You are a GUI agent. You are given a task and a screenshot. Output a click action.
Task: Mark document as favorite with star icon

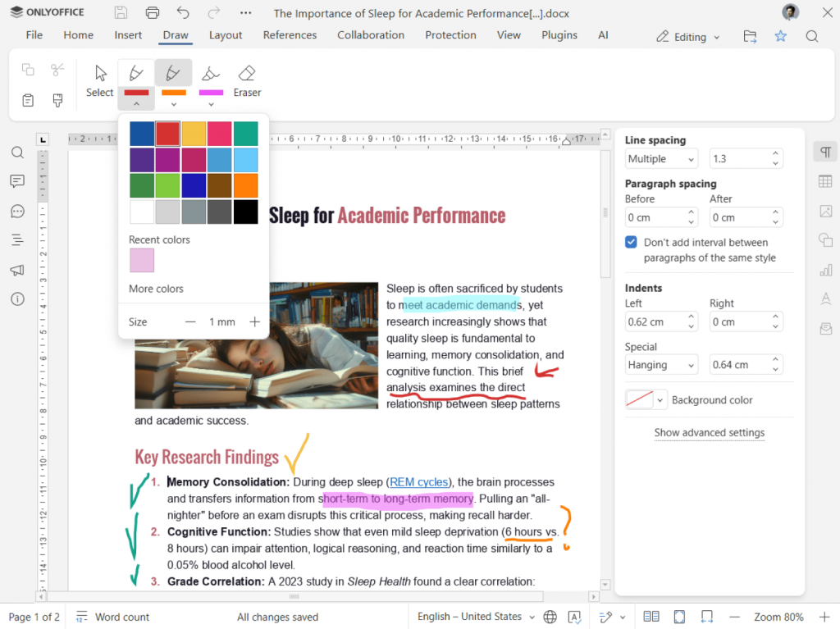click(780, 36)
